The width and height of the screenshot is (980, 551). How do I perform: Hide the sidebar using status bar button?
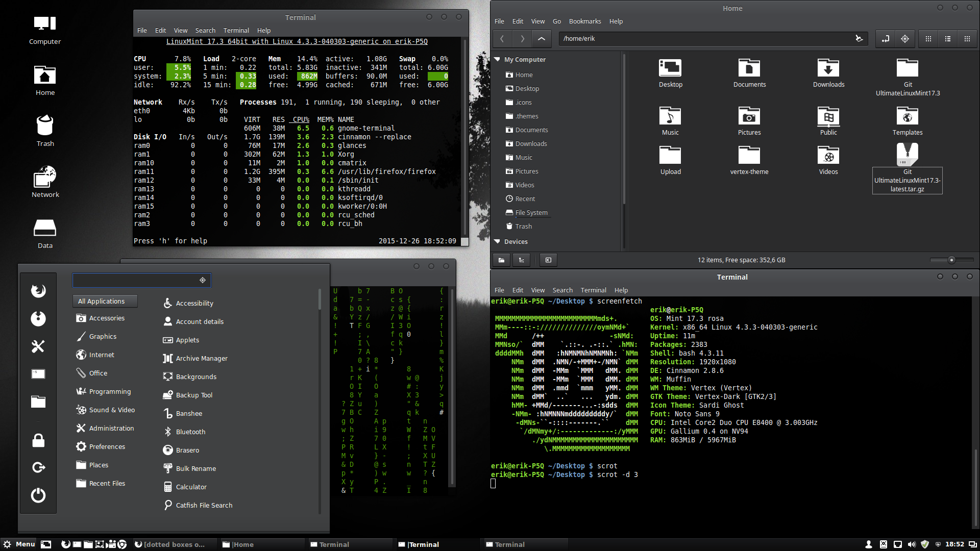click(x=548, y=260)
